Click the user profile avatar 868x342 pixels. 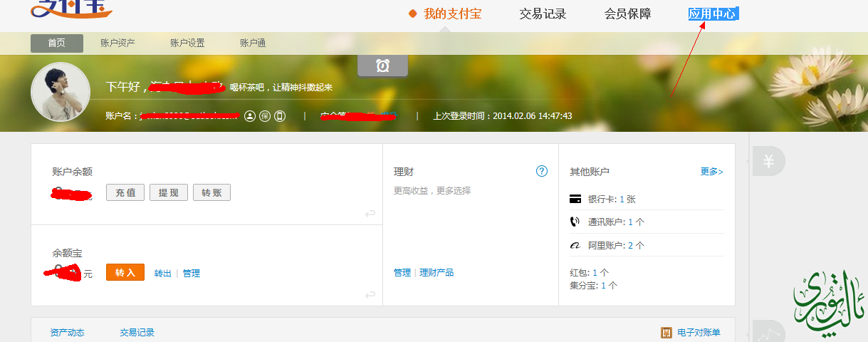(x=61, y=91)
